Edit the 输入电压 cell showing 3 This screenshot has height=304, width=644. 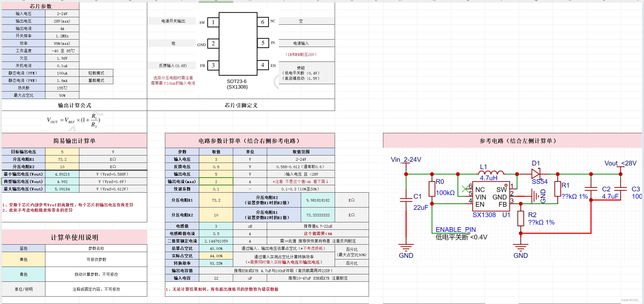click(x=216, y=159)
